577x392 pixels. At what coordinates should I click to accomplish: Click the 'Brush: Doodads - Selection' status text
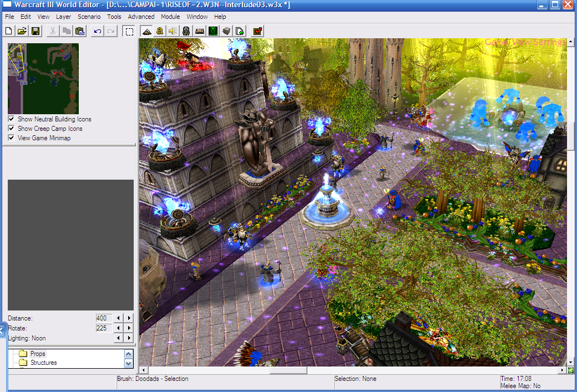pyautogui.click(x=153, y=379)
